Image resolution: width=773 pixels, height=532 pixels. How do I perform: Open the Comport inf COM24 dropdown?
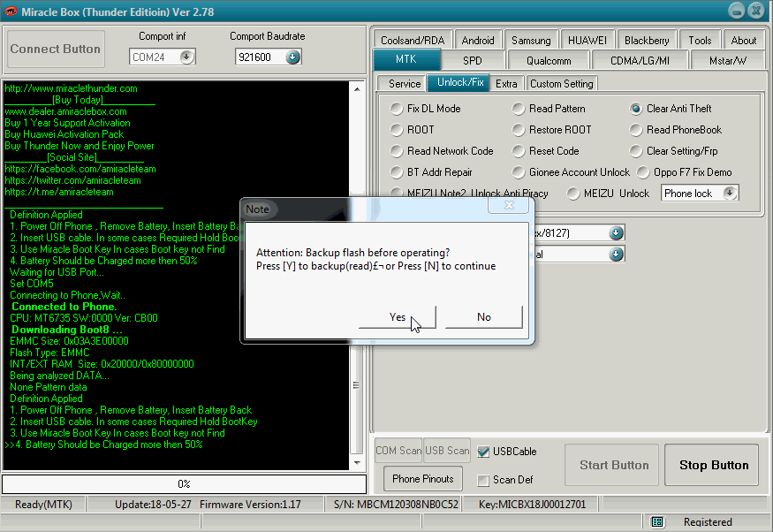click(186, 57)
